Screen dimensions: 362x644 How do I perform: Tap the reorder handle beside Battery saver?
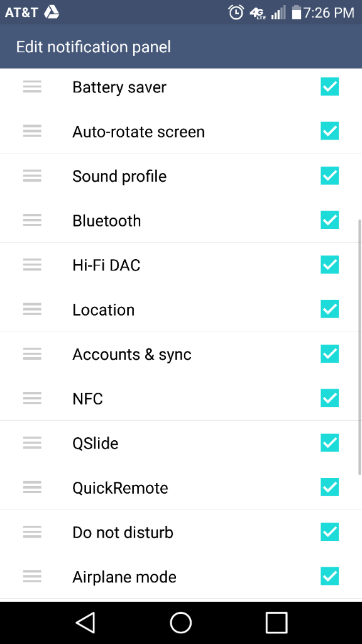pyautogui.click(x=32, y=87)
